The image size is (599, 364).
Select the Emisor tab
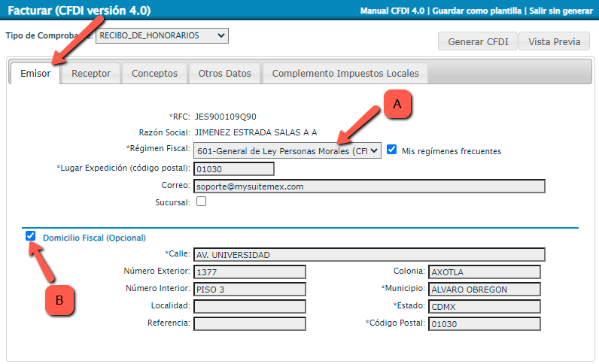(x=35, y=73)
